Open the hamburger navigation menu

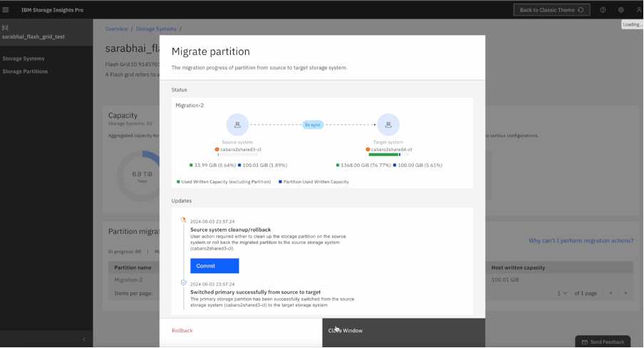[5, 9]
